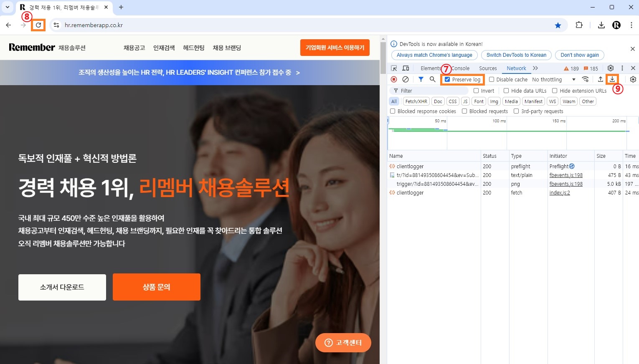Check Blocked response cookies
Viewport: 639px width, 364px height.
pyautogui.click(x=393, y=111)
